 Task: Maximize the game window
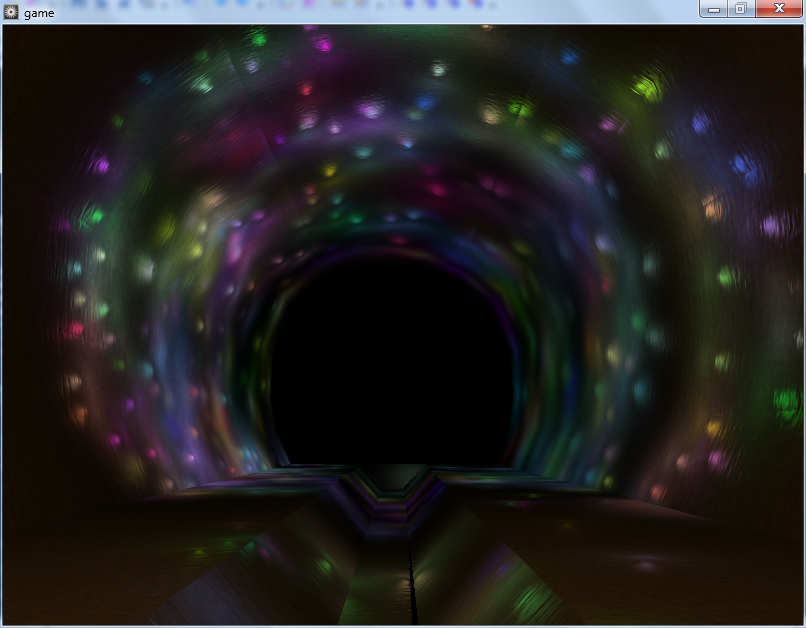[x=740, y=9]
